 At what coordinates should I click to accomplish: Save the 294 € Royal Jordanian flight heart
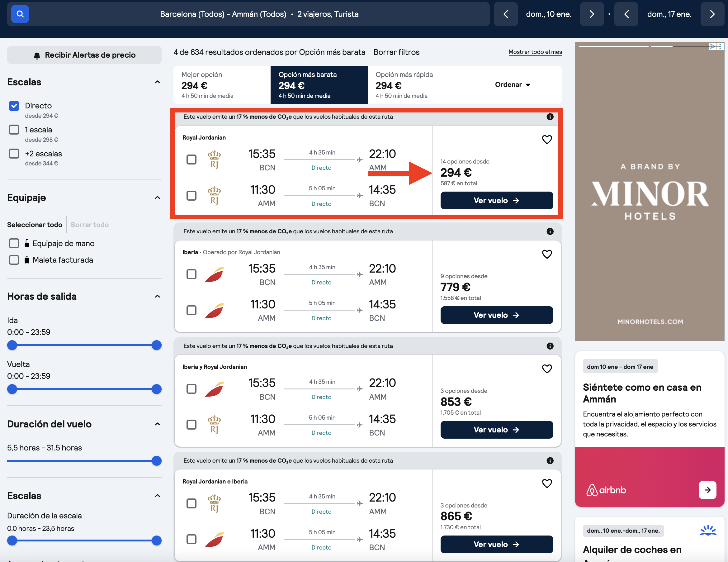pyautogui.click(x=547, y=140)
